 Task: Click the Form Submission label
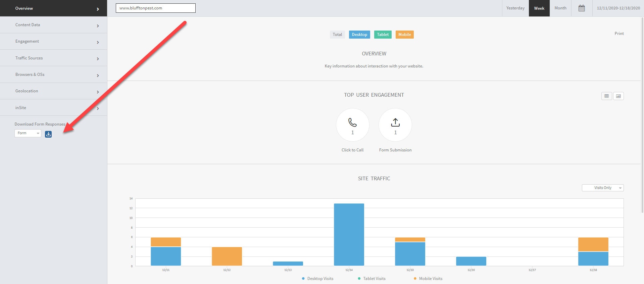click(395, 150)
